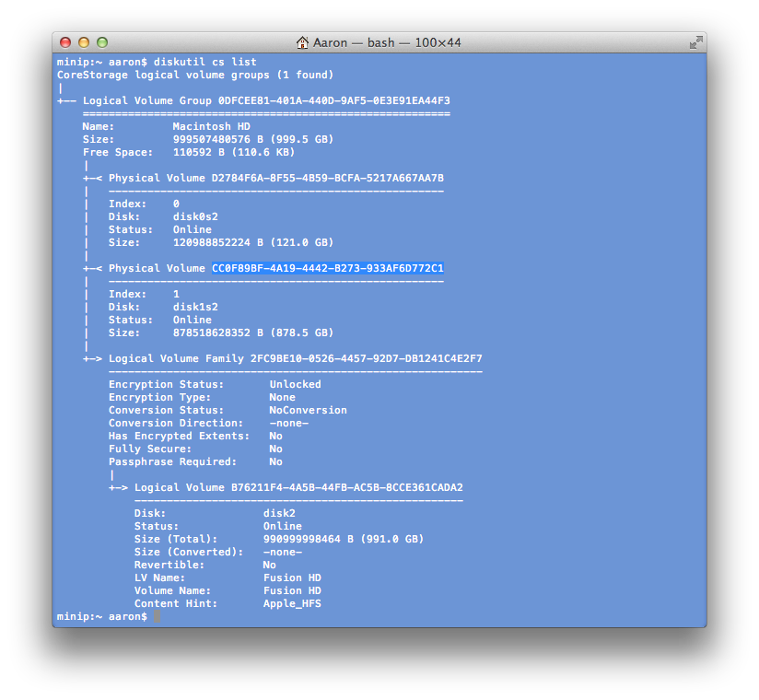This screenshot has height=700, width=759.
Task: Click 'CoreStorage logical volume groups (1 found)' line
Action: pos(195,75)
